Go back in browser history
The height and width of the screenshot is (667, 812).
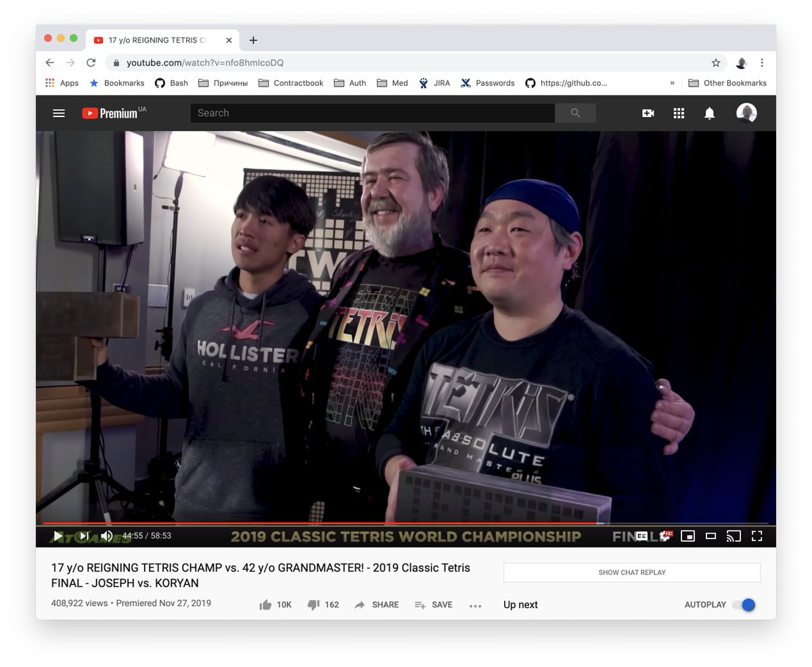50,63
